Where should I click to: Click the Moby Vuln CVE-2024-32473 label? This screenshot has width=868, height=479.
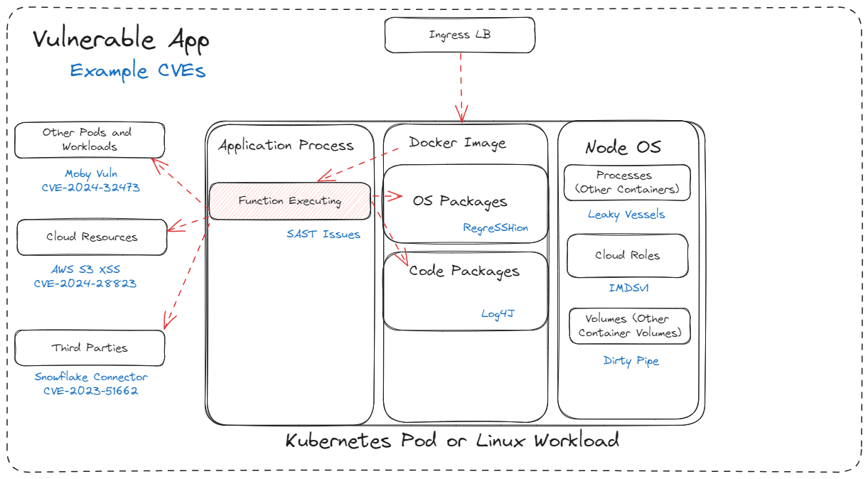(91, 181)
